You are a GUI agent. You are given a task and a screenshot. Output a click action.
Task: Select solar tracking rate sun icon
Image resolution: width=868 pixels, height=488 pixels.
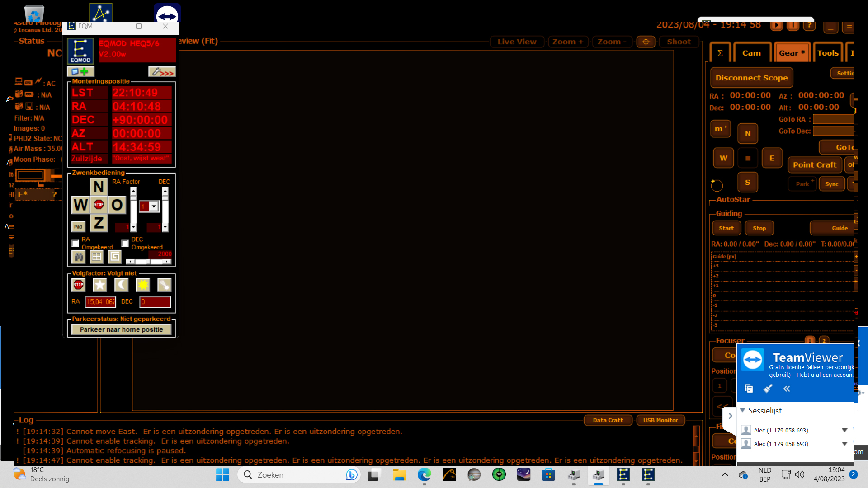click(143, 285)
